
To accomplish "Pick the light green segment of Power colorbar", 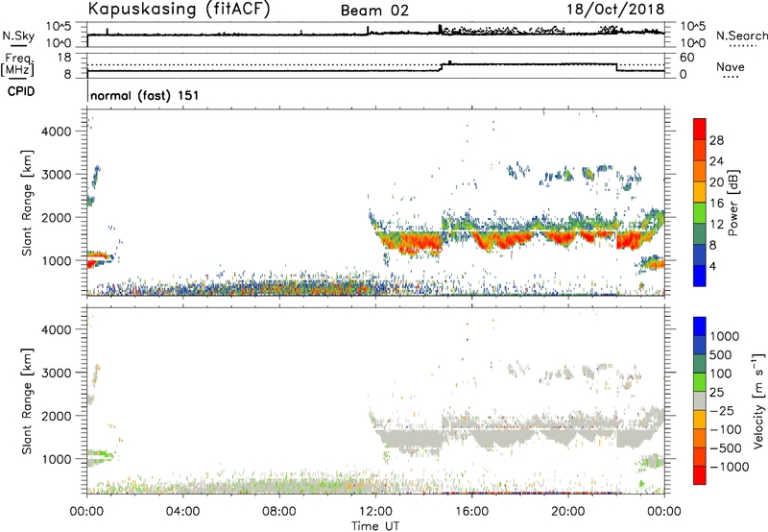I will point(700,212).
